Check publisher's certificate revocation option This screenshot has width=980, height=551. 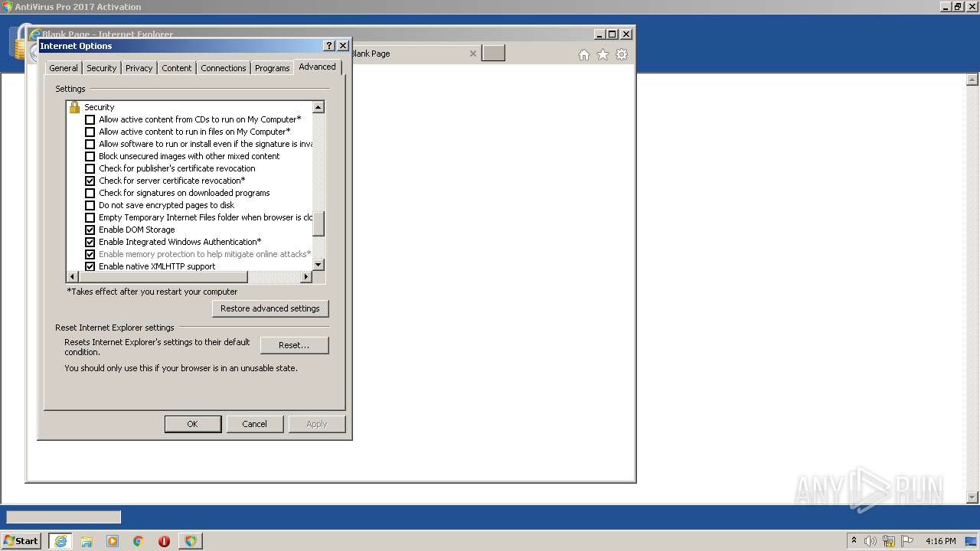(90, 168)
